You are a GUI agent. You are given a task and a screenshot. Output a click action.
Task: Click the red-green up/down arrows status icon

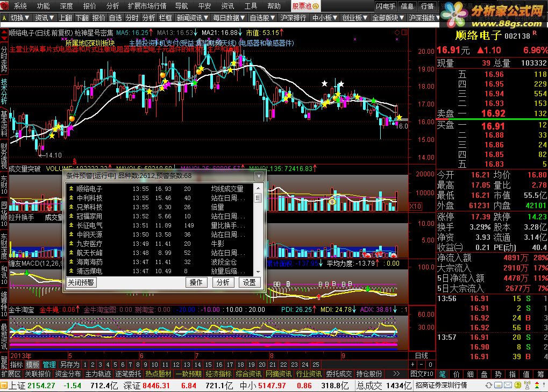click(537, 386)
